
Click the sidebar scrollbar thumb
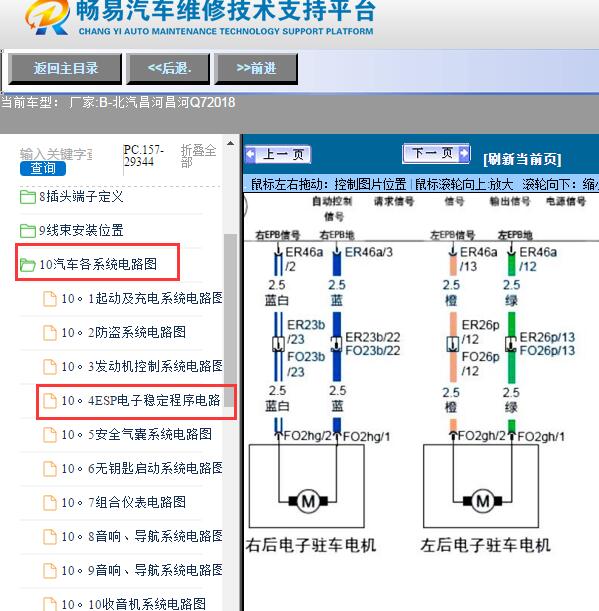(230, 319)
